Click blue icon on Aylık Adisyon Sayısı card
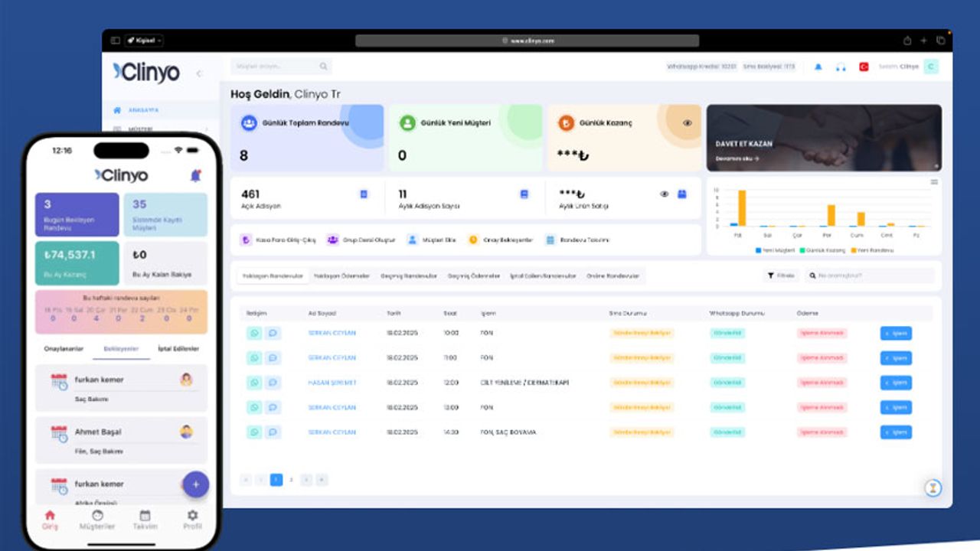Viewport: 980px width, 551px height. pos(524,194)
